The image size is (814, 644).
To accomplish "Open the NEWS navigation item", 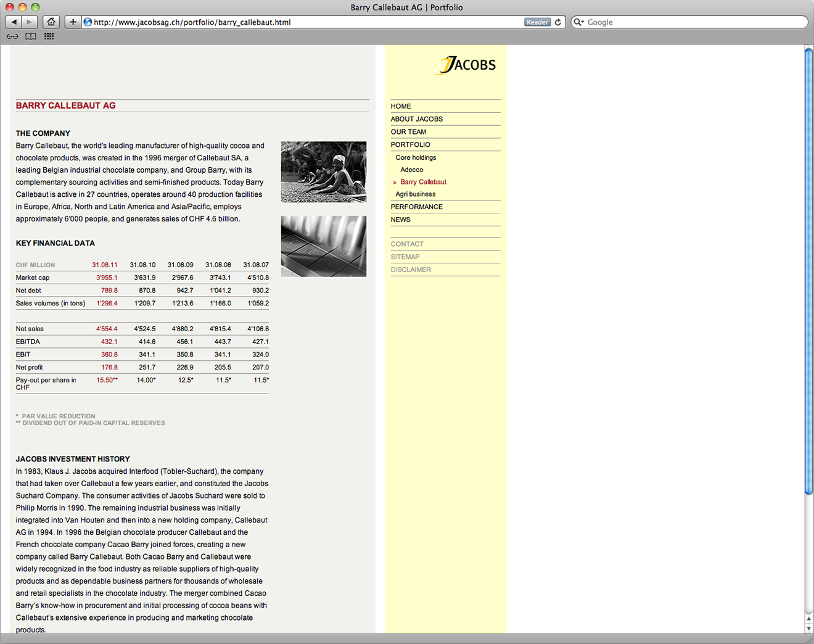I will [x=401, y=220].
